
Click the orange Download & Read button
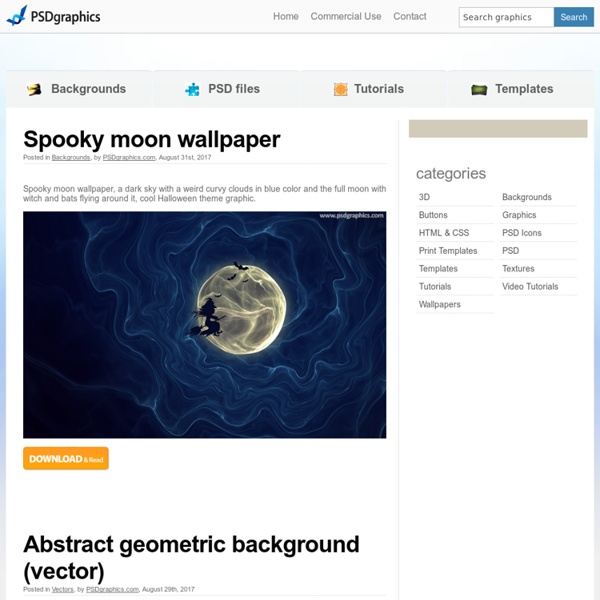point(66,458)
